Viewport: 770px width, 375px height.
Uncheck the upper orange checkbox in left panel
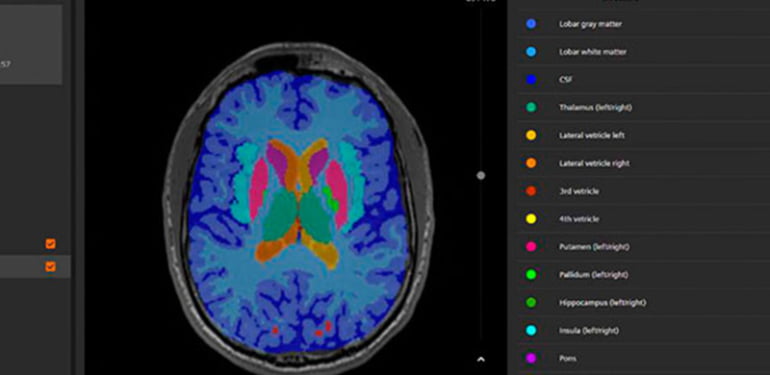click(x=50, y=243)
